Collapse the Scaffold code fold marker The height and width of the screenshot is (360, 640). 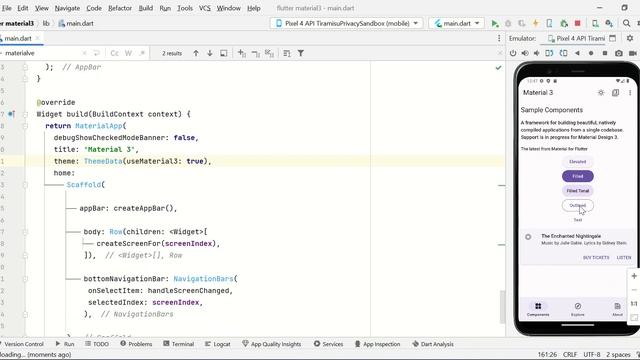(x=25, y=185)
